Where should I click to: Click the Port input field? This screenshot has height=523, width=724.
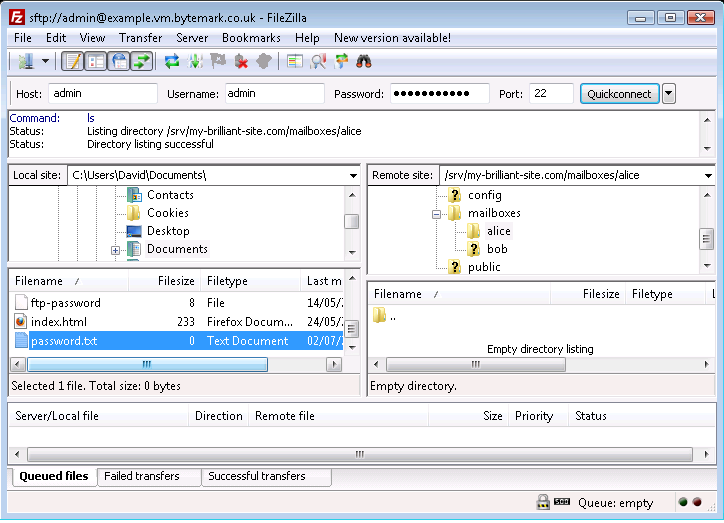[x=550, y=94]
